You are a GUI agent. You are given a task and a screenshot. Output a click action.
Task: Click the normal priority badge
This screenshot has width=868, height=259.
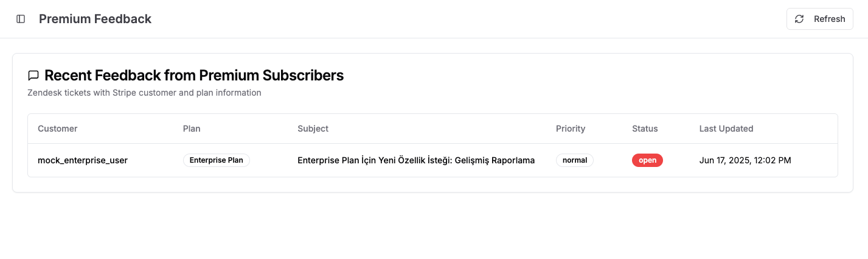point(575,160)
